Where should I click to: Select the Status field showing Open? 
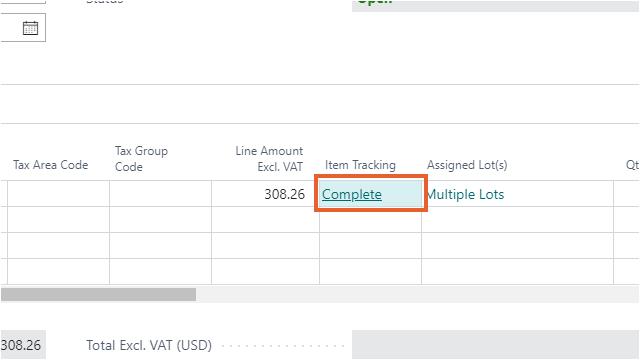(495, 5)
